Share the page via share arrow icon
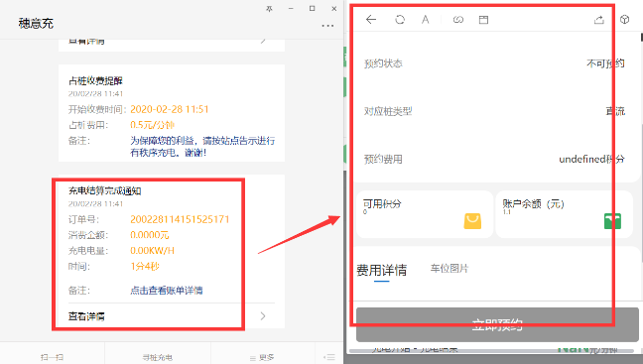 (x=598, y=19)
